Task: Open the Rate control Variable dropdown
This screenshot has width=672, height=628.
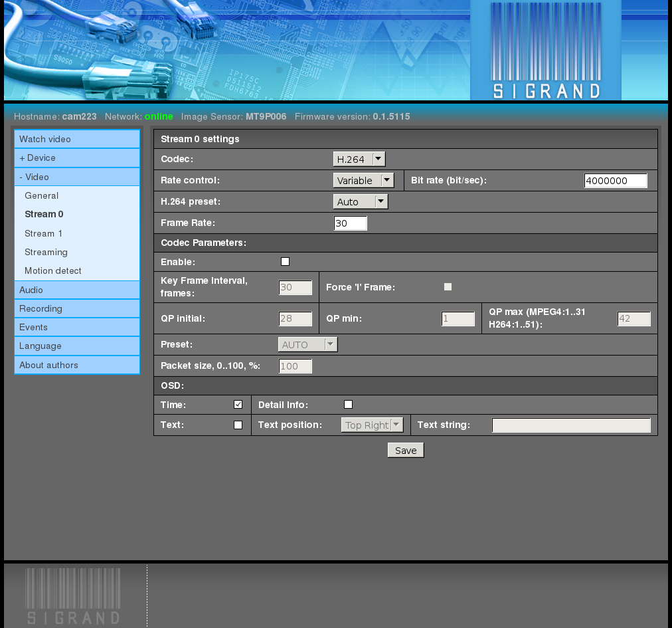Action: click(363, 180)
